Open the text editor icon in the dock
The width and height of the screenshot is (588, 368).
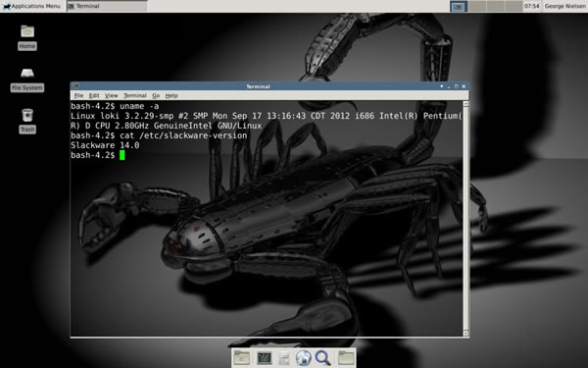pyautogui.click(x=284, y=358)
